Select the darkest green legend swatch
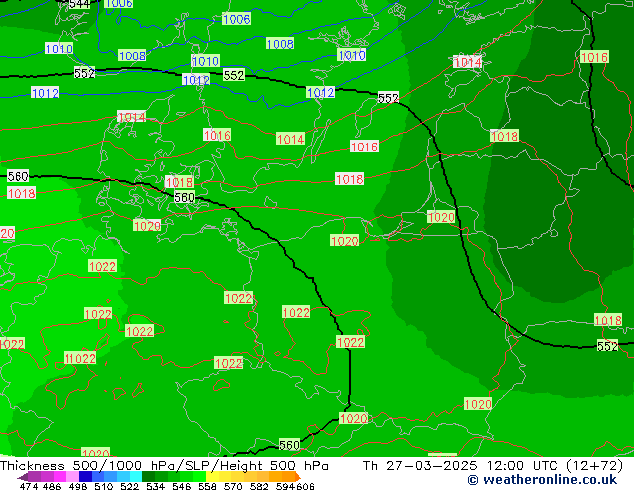 (x=148, y=477)
